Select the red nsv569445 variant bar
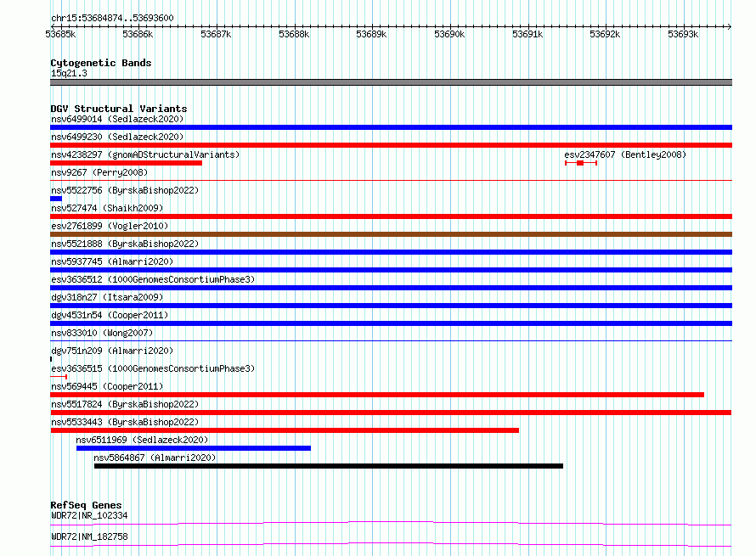The image size is (756, 556). point(377,395)
